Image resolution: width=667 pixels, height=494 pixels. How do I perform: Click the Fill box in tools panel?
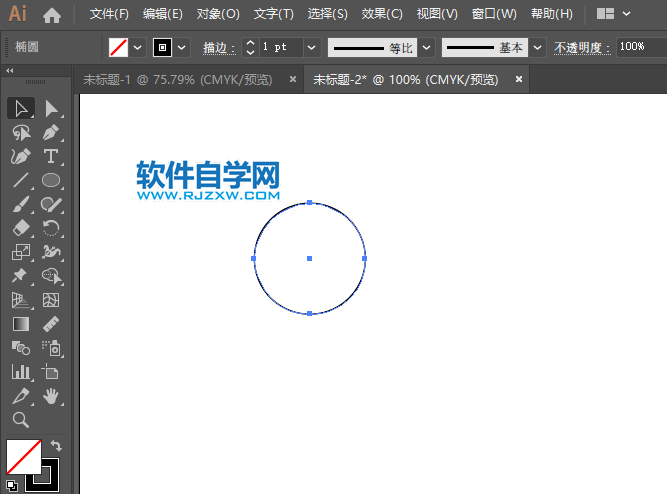pyautogui.click(x=24, y=457)
